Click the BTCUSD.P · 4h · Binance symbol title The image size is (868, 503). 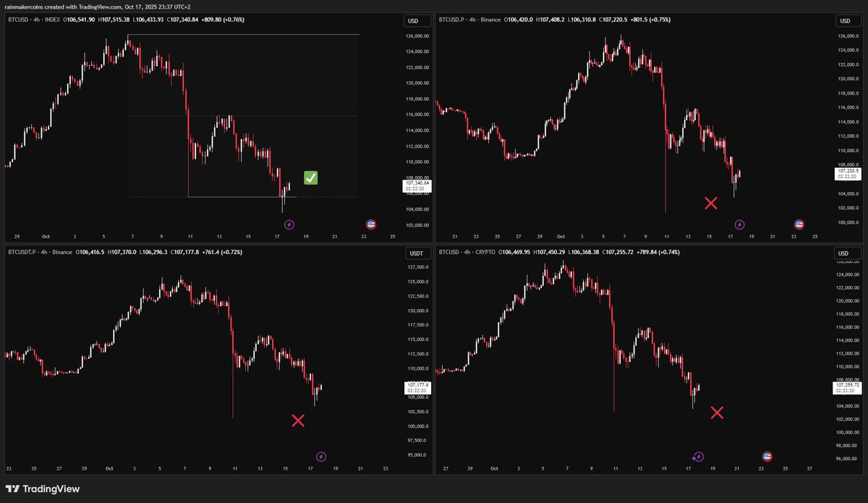(469, 20)
